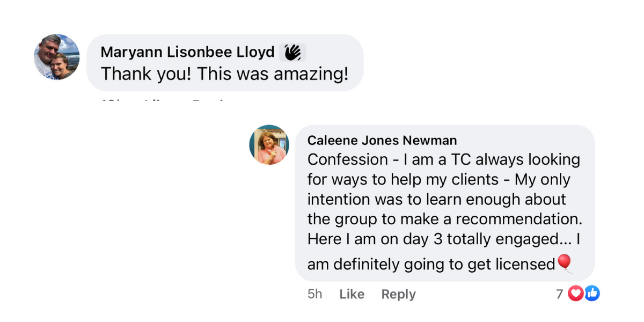Click the red heart reaction icon
The width and height of the screenshot is (644, 322).
tap(575, 294)
